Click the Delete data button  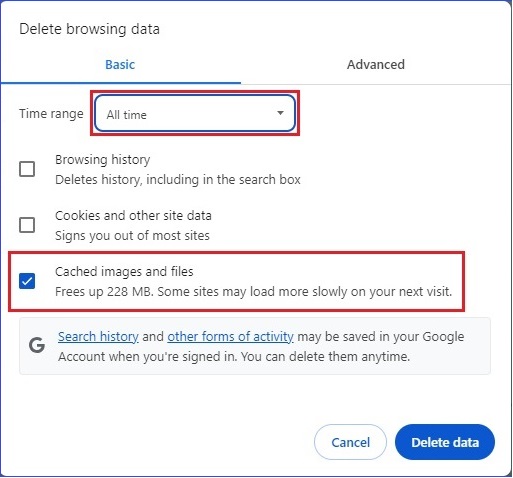pos(445,442)
